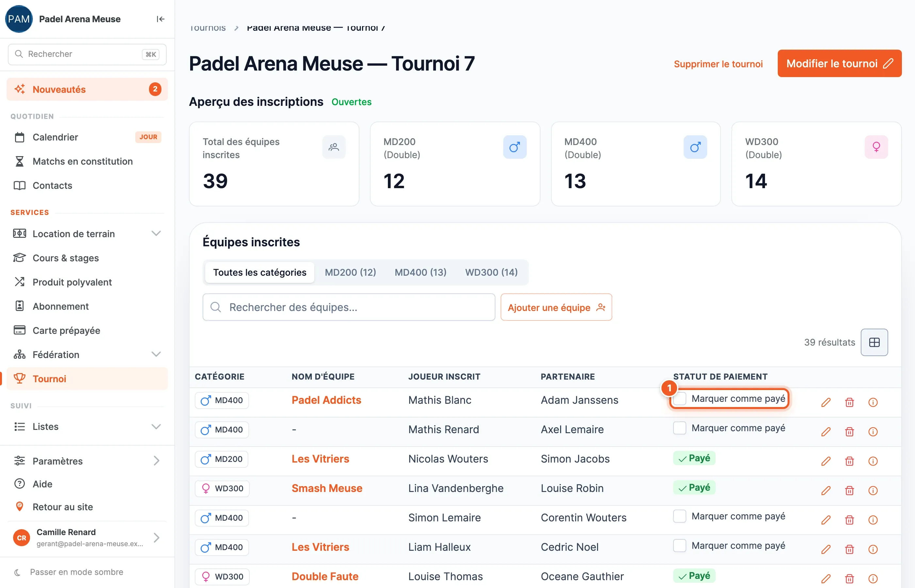Click the table layout icon beside 39 résultats
The image size is (915, 588).
(x=874, y=342)
